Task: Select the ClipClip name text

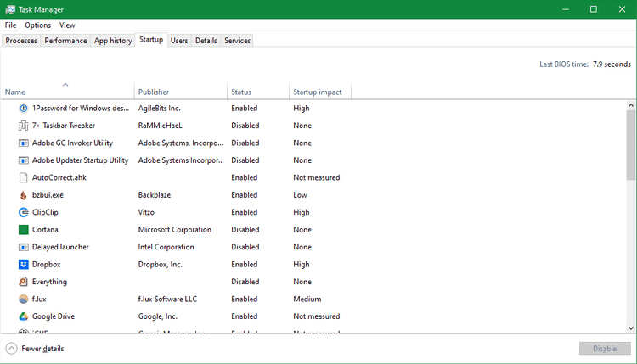Action: [45, 212]
